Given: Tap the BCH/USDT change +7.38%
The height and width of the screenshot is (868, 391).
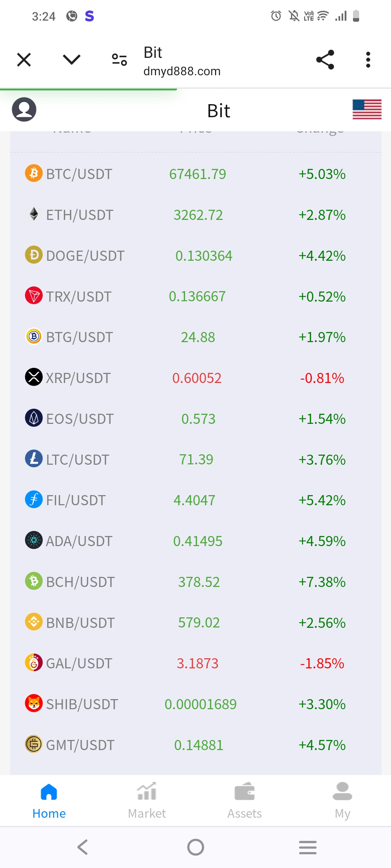Looking at the screenshot, I should [322, 582].
